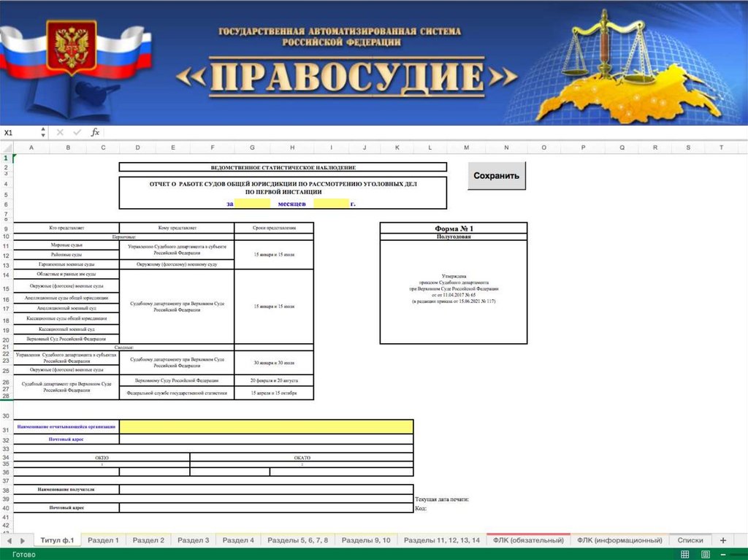Screen dimensions: 748x560
Task: Click the ОКАТО header cell
Action: click(302, 458)
